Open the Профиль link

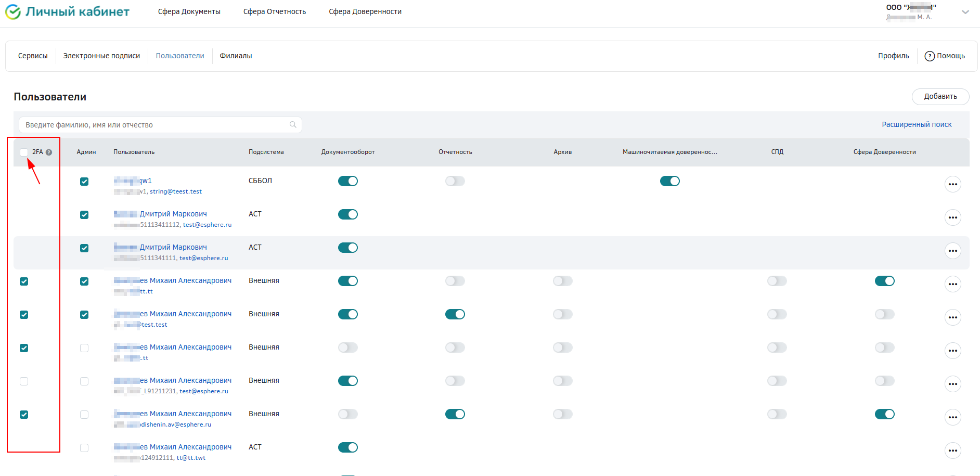(x=894, y=56)
